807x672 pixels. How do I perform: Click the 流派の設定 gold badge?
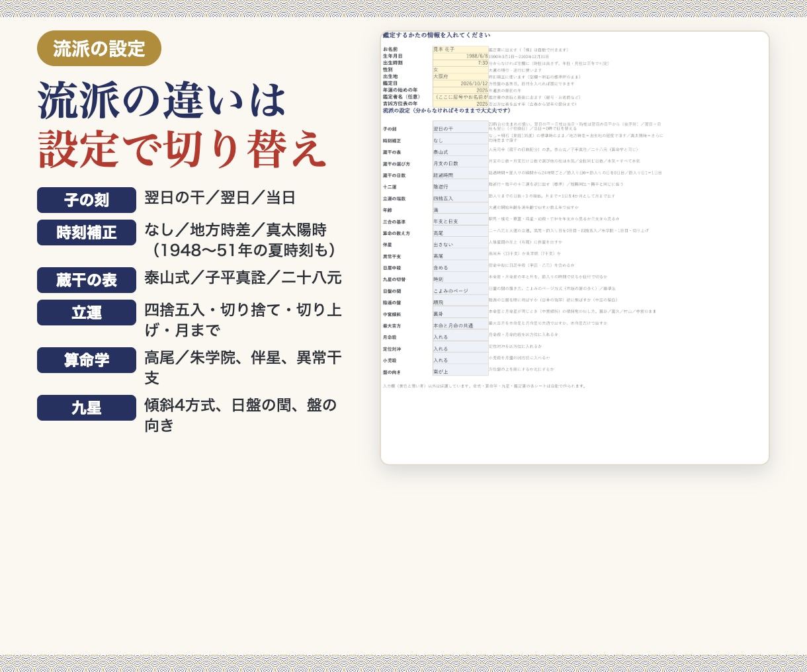tap(99, 48)
